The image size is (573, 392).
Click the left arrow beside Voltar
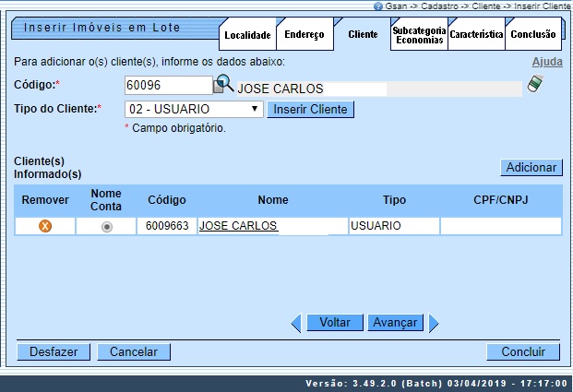(296, 323)
